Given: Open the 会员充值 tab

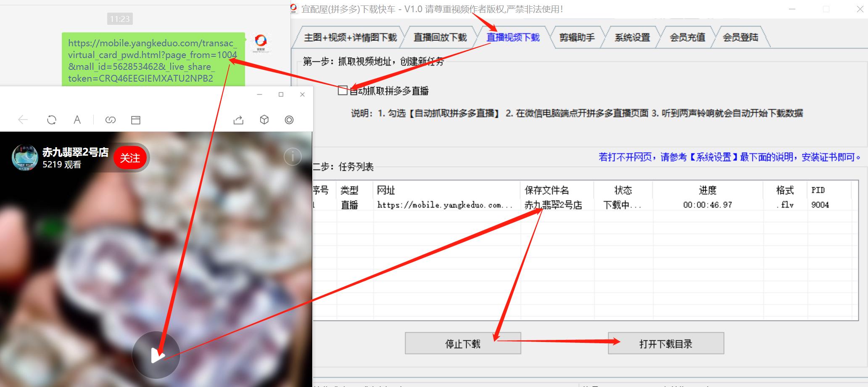Looking at the screenshot, I should tap(687, 37).
